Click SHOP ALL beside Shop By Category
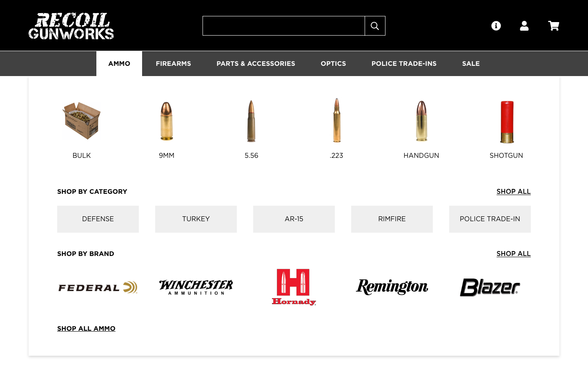Image resolution: width=588 pixels, height=368 pixels. [514, 191]
